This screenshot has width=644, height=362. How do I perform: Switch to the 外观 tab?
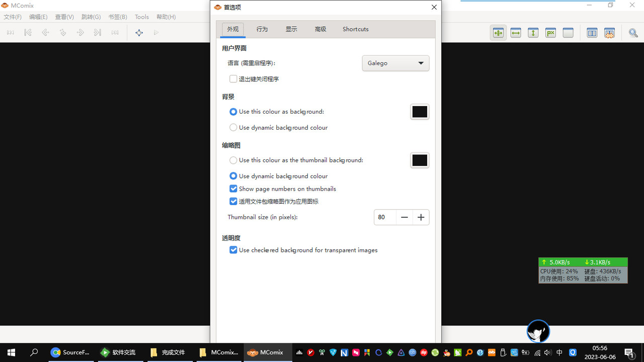coord(233,29)
